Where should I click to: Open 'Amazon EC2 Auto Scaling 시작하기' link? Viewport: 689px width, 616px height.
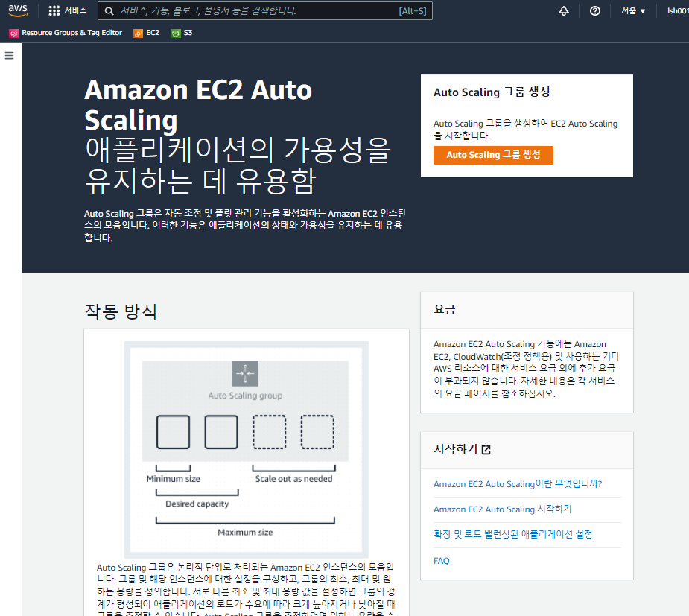coord(502,509)
